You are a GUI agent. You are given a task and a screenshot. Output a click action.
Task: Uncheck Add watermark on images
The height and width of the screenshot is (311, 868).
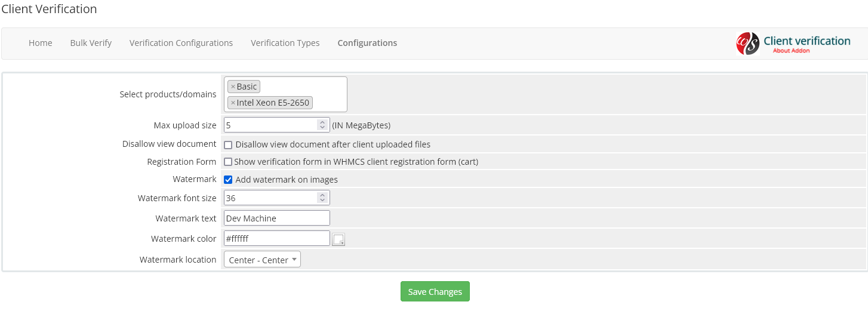pos(228,180)
